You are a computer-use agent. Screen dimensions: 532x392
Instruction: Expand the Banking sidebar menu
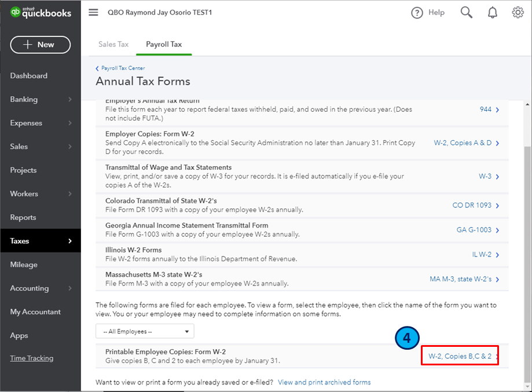tap(40, 100)
